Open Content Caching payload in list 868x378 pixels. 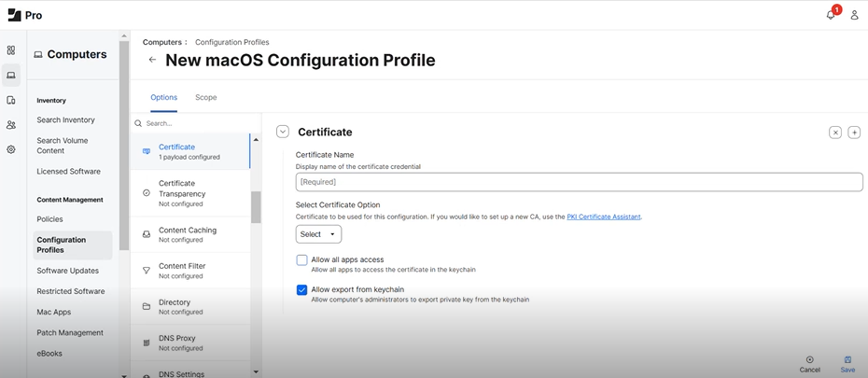coord(188,234)
